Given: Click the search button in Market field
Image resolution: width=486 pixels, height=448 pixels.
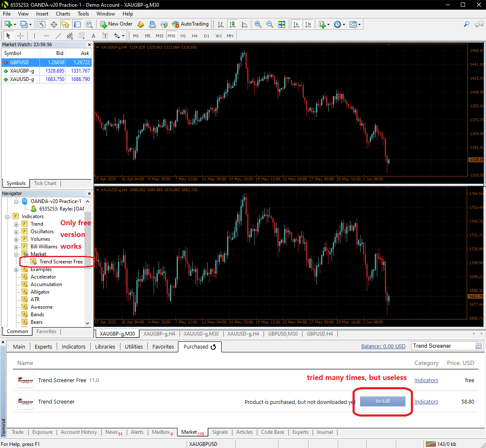Looking at the screenshot, I should pos(479,346).
